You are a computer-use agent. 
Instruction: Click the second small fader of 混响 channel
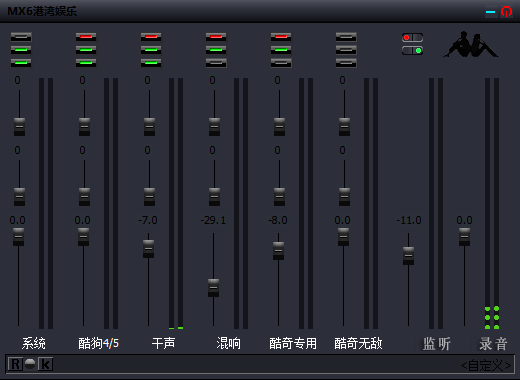pyautogui.click(x=214, y=197)
